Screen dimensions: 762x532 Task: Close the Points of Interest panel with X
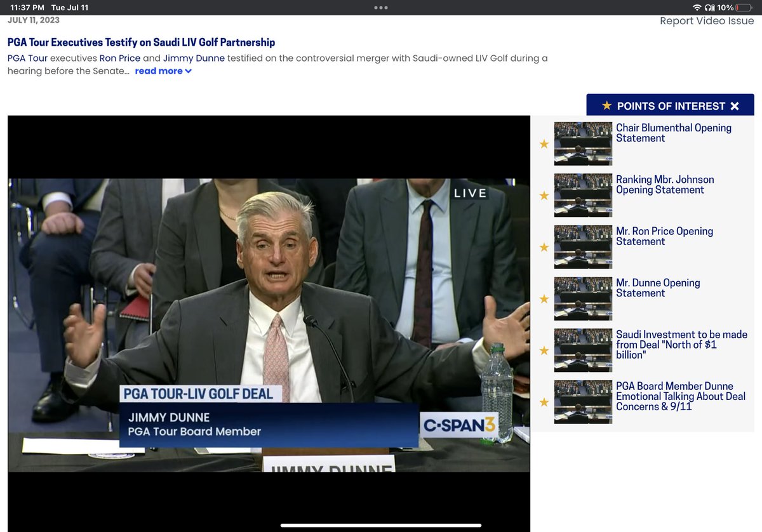click(x=735, y=106)
